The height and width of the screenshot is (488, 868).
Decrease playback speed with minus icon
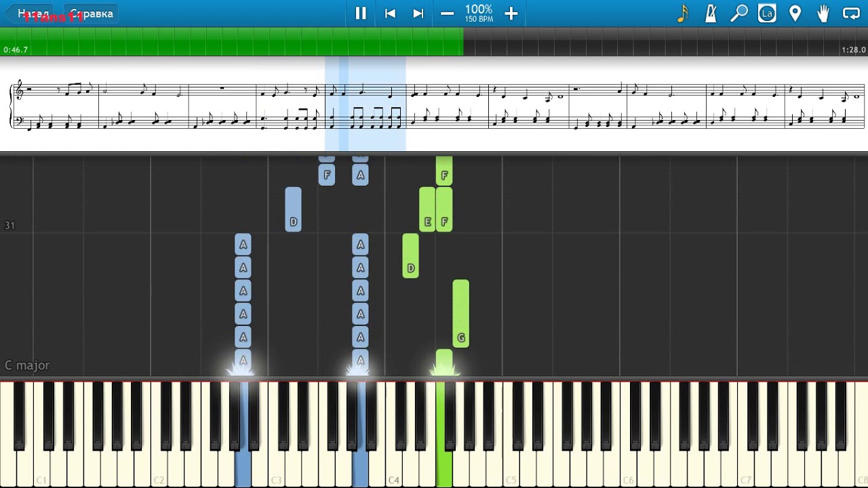click(x=447, y=14)
